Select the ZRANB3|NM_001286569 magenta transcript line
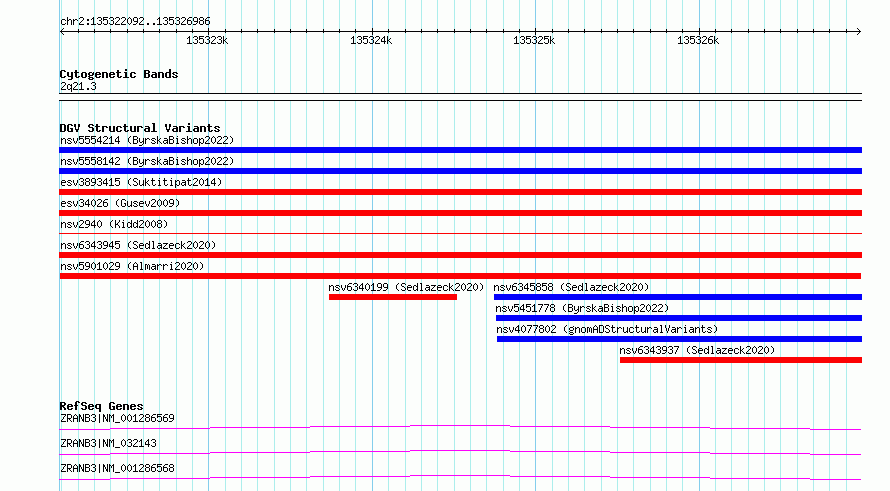The image size is (890, 491). [460, 427]
